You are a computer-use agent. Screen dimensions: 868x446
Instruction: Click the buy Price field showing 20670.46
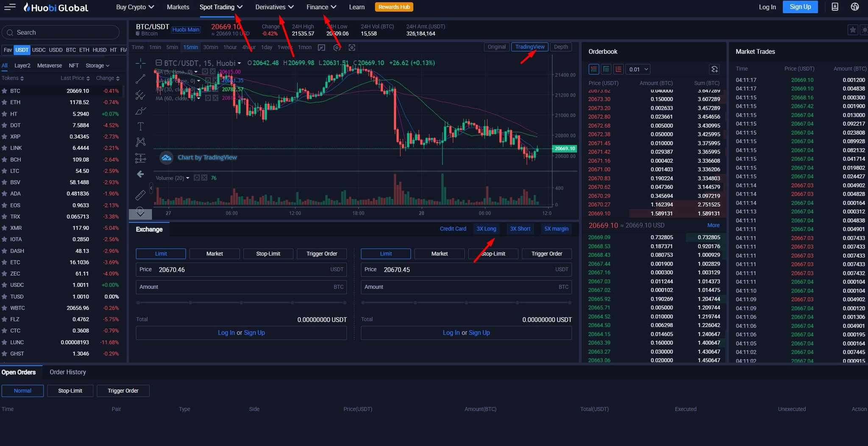241,270
